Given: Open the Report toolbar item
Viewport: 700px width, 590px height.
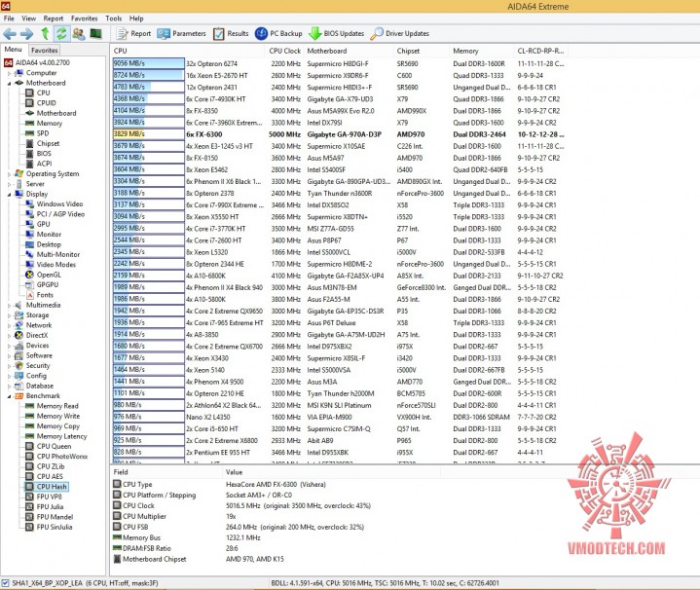Looking at the screenshot, I should click(133, 33).
